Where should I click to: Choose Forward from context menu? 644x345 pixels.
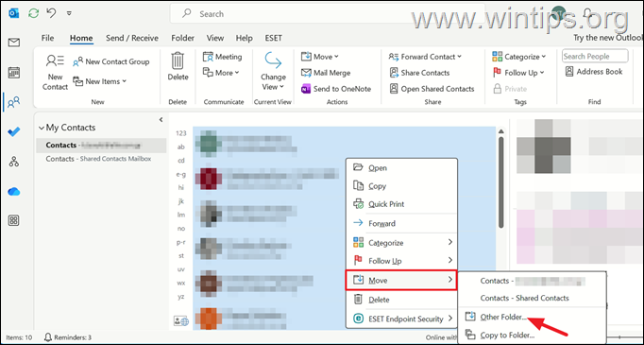click(x=401, y=223)
